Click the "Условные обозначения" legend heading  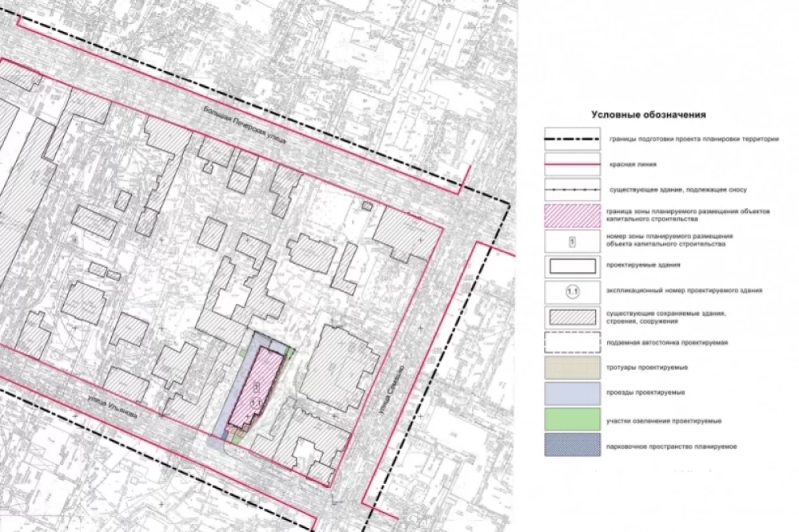pyautogui.click(x=648, y=115)
